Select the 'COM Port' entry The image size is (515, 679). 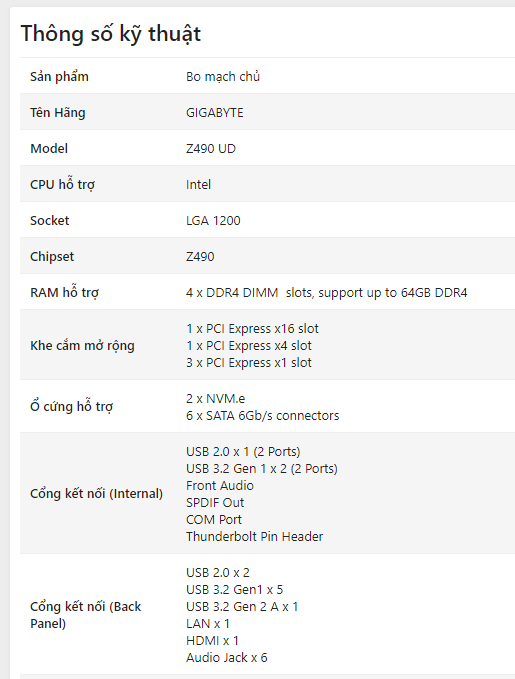click(x=214, y=520)
